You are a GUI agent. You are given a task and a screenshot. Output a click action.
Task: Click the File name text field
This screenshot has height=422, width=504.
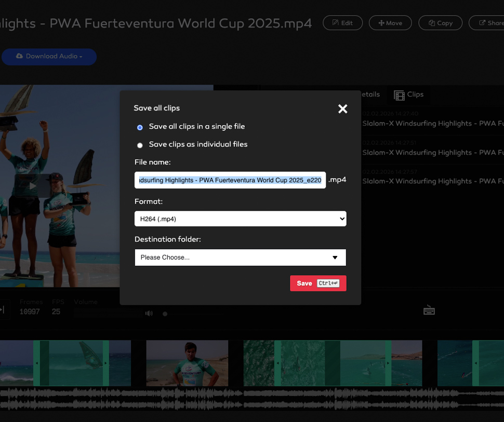pos(230,180)
